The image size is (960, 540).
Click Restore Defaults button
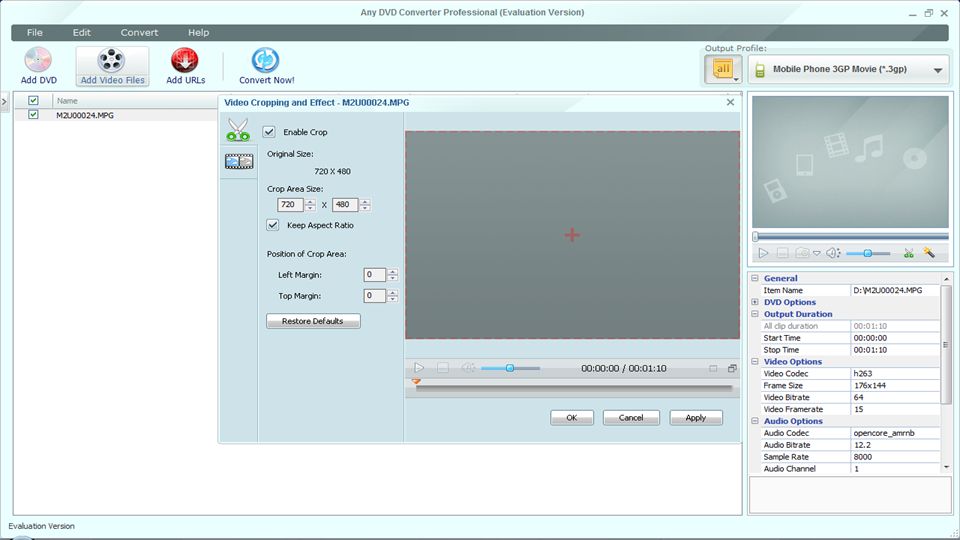pyautogui.click(x=313, y=321)
